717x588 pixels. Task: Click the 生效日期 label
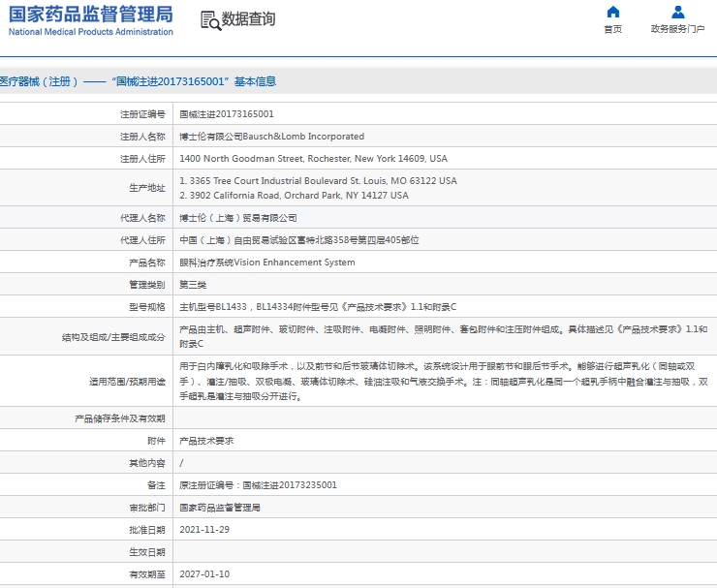click(x=146, y=552)
